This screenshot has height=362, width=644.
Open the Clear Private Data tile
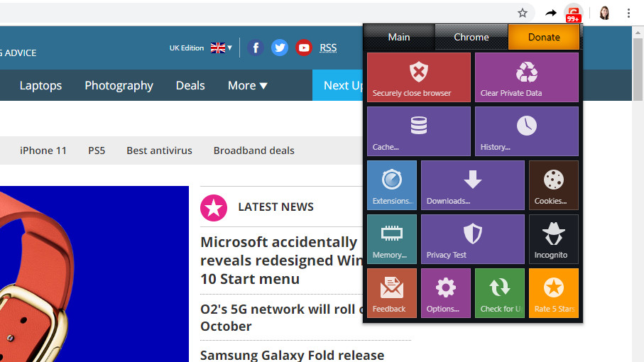point(527,77)
